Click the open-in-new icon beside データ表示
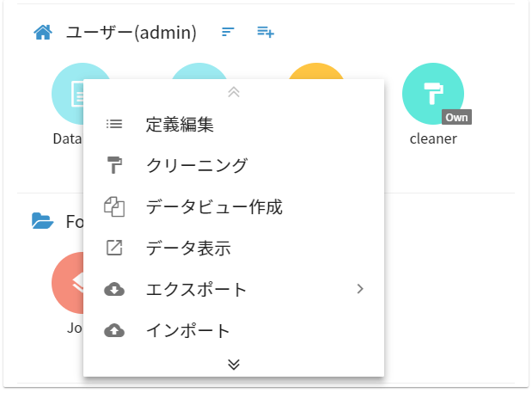532x393 pixels. [x=114, y=248]
